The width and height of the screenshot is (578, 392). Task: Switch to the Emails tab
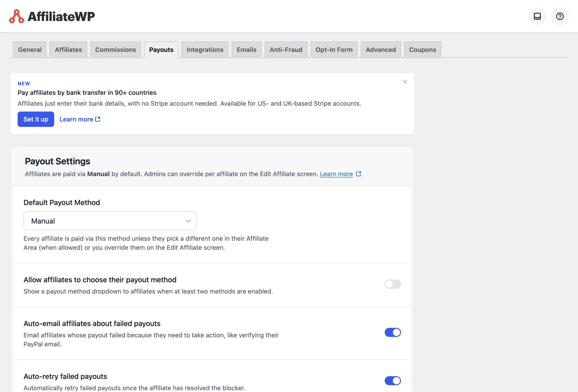pyautogui.click(x=246, y=50)
